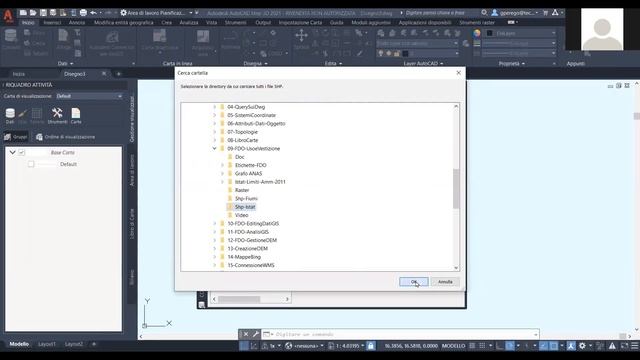The image size is (640, 360).
Task: Click the status bar gear workspace icon
Action: tap(582, 346)
